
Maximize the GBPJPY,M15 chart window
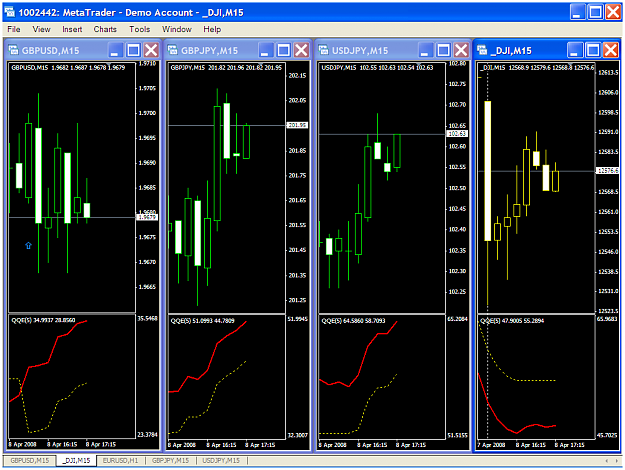click(x=283, y=50)
